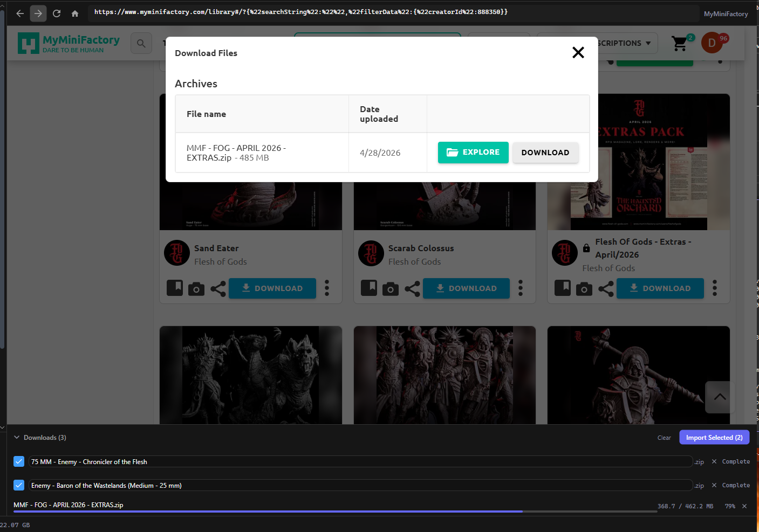759x532 pixels.
Task: Open the armored warriors lineup thumbnail
Action: [x=445, y=375]
